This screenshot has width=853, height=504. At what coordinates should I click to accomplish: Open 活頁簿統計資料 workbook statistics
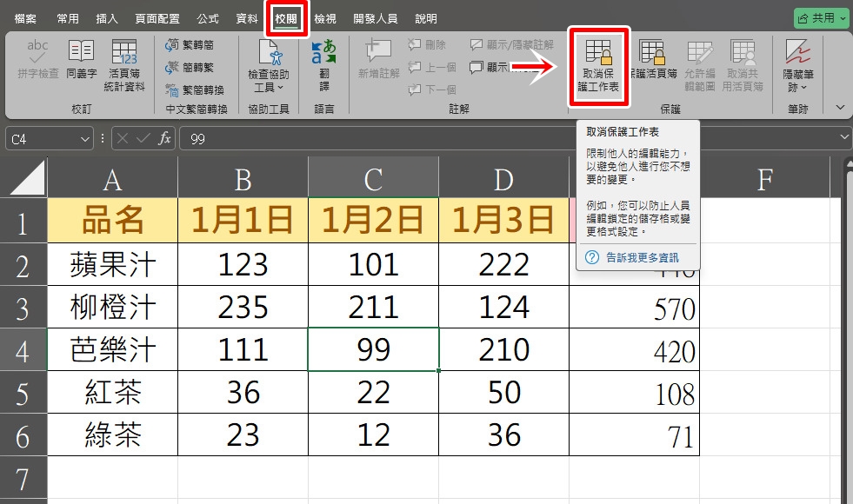[124, 65]
